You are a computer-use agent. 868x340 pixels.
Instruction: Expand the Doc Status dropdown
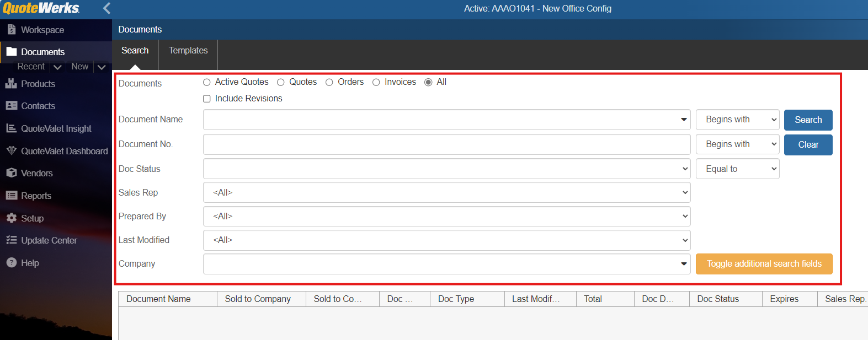[x=446, y=169]
